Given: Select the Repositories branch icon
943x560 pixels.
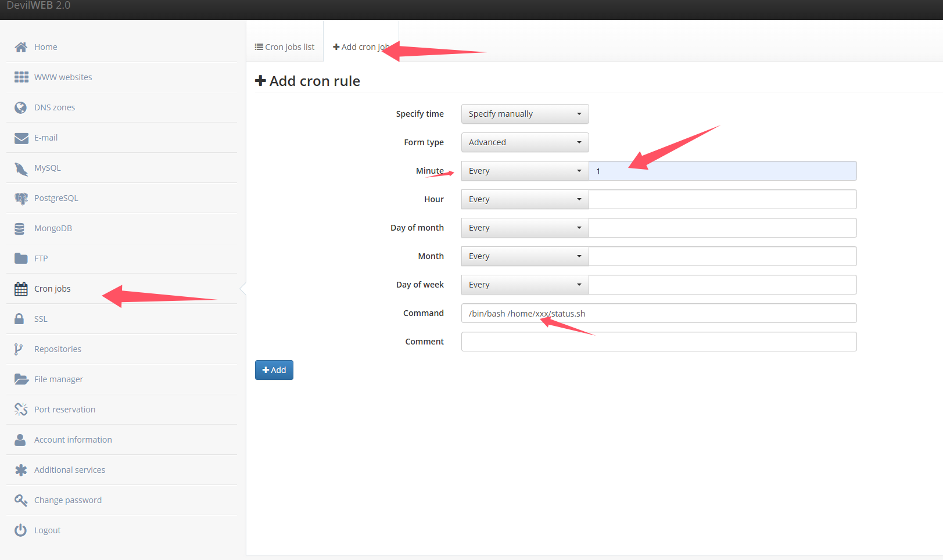Looking at the screenshot, I should 19,349.
